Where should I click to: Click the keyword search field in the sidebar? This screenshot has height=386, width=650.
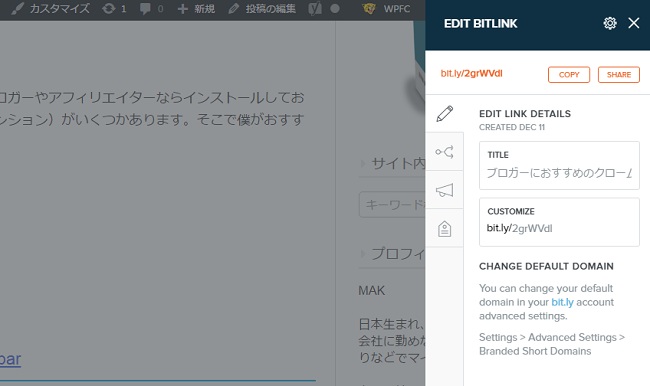392,204
